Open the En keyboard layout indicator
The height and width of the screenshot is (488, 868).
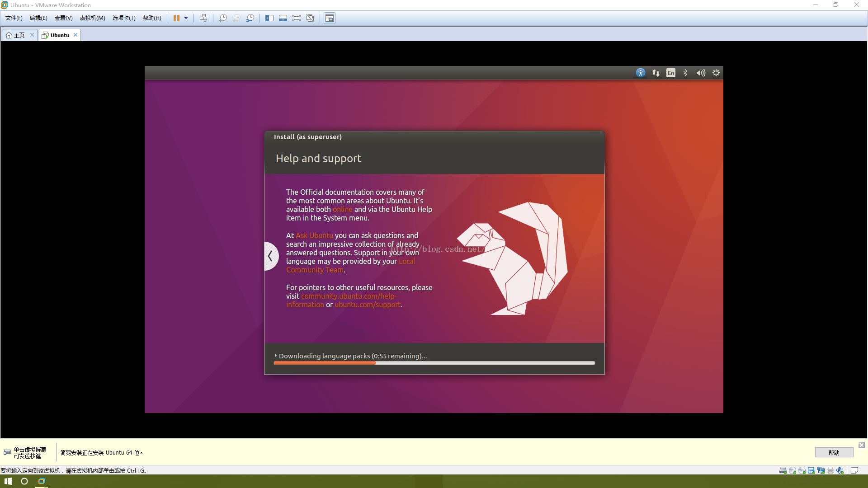(671, 73)
